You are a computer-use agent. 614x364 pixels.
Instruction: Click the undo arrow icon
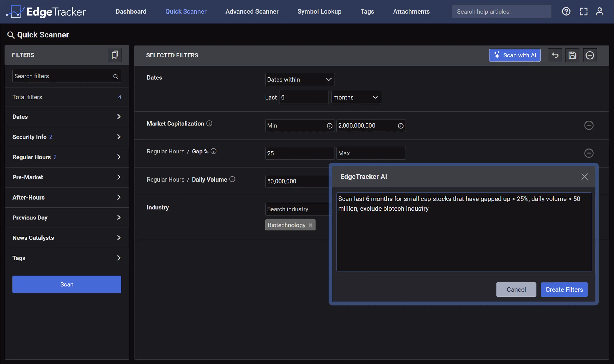[x=555, y=55]
